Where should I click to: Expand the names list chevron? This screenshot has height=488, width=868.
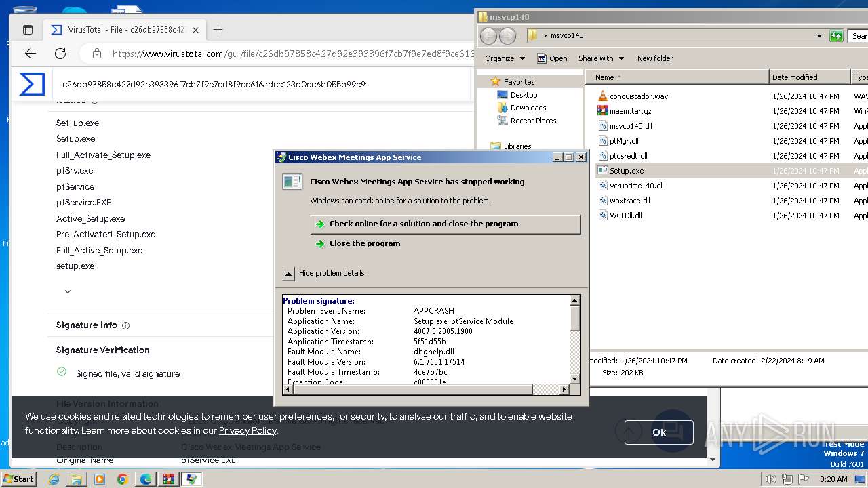(68, 291)
